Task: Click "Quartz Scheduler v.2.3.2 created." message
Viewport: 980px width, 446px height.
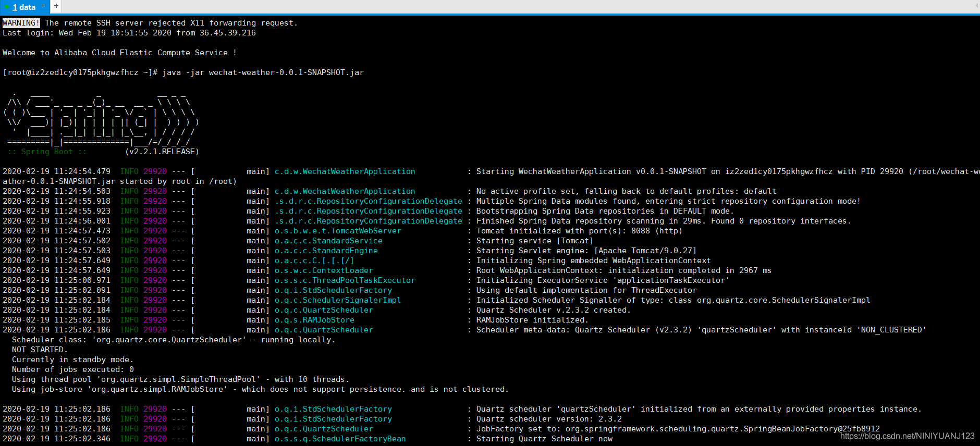Action: [554, 310]
